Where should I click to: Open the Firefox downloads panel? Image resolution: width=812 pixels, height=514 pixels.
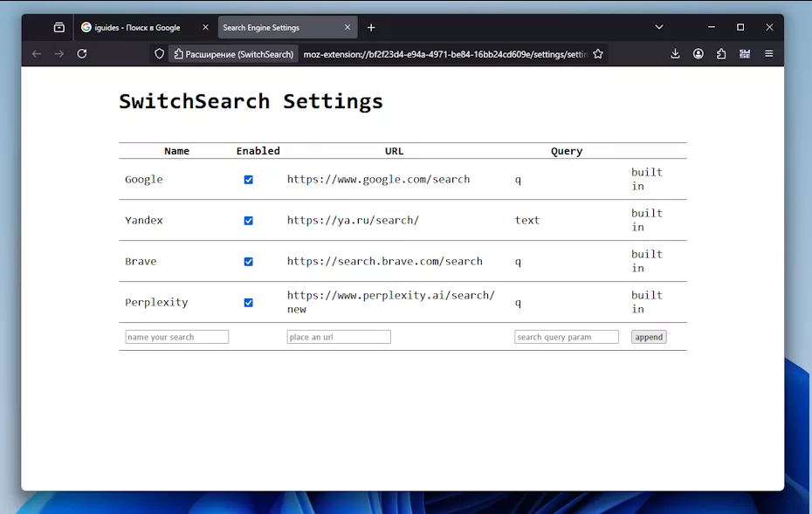[675, 54]
